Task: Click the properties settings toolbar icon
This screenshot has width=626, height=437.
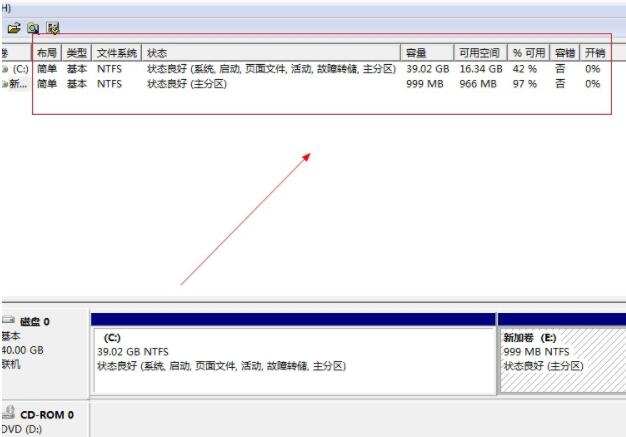Action: click(53, 28)
